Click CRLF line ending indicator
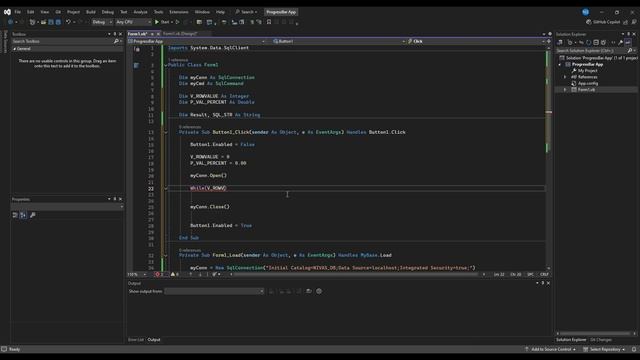 544,274
